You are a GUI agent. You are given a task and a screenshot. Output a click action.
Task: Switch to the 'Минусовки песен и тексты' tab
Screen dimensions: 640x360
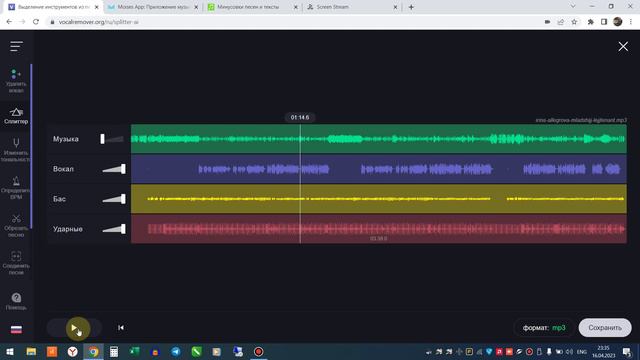click(248, 7)
